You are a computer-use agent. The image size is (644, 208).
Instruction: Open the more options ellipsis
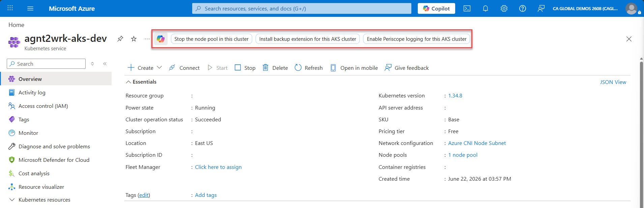tap(147, 39)
